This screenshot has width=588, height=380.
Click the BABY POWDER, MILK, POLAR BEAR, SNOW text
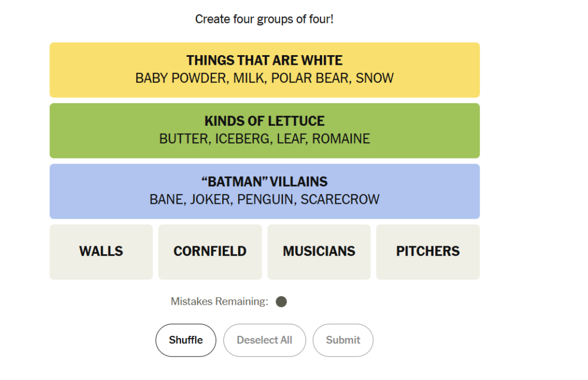pos(264,78)
